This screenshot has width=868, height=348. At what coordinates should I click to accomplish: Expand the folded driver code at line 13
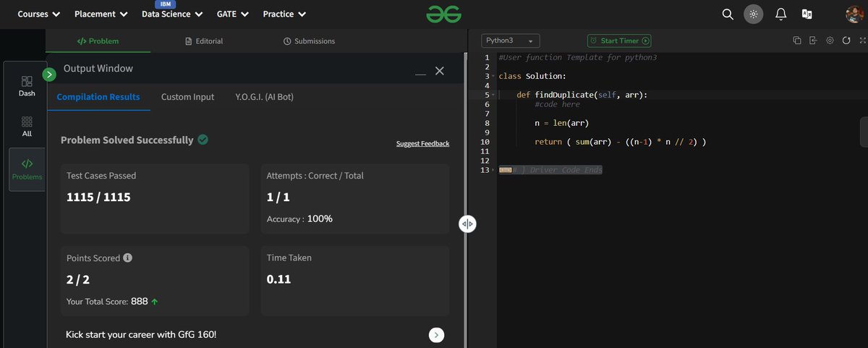tap(493, 170)
